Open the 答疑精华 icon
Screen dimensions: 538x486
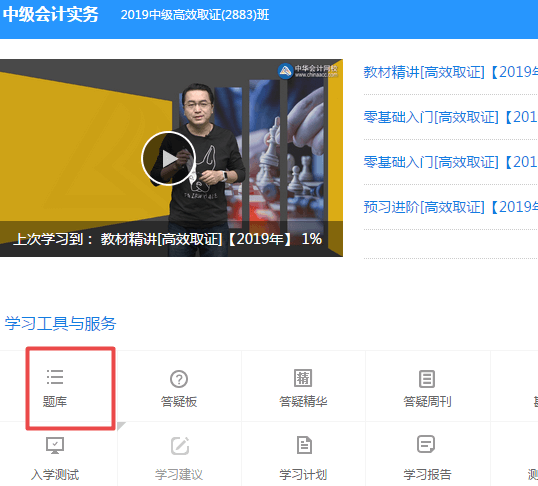(x=303, y=378)
